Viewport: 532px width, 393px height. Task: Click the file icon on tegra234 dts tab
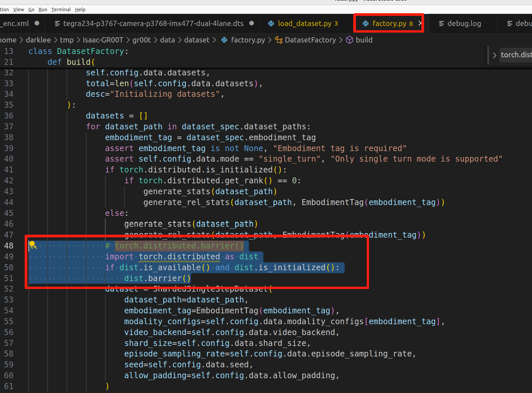click(x=57, y=23)
